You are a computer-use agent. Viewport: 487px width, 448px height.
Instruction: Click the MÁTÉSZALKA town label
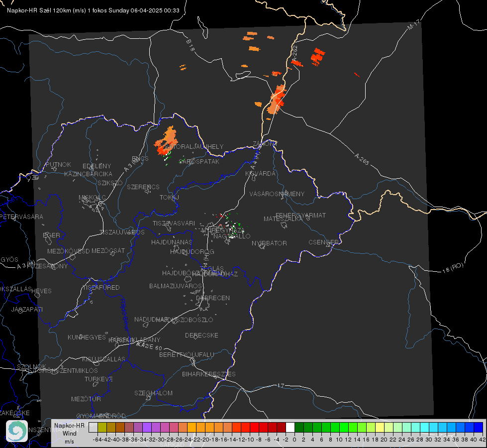pos(283,219)
